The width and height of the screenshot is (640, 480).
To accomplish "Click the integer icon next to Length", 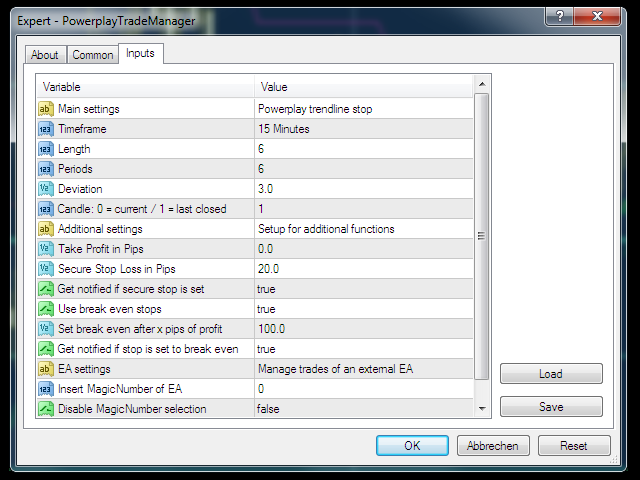I will [46, 149].
